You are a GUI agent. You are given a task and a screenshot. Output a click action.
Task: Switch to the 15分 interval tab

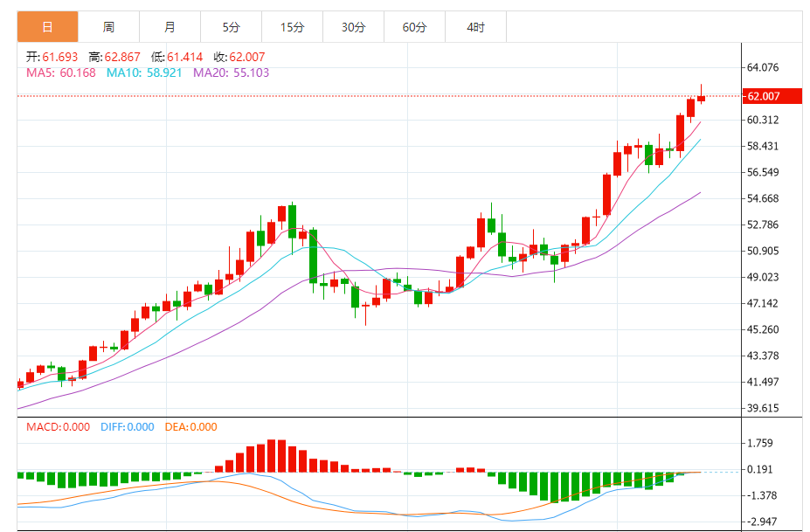(292, 27)
